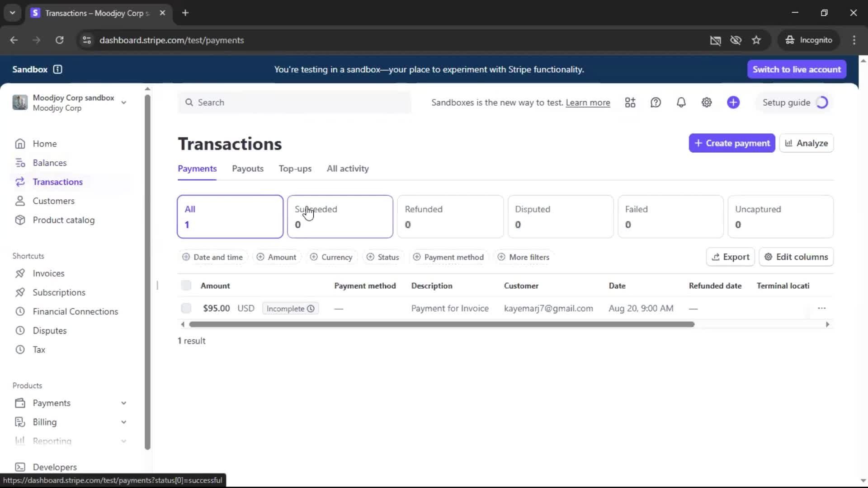Screen dimensions: 868x488
Task: Select the $95.00 payment row checkbox
Action: (186, 308)
